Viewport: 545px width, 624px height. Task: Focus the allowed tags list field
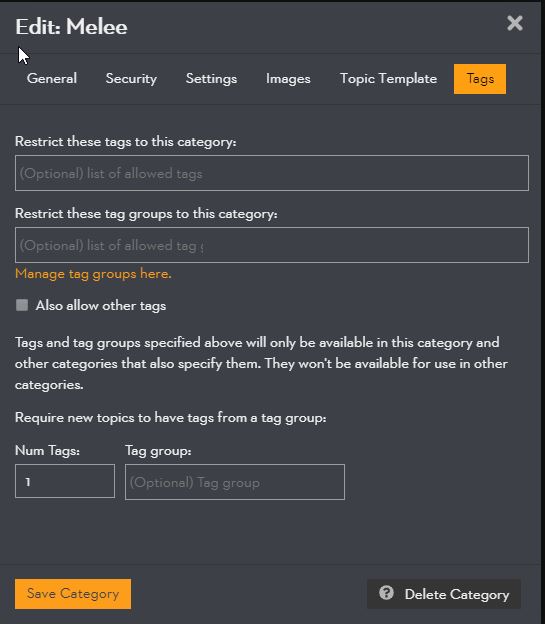(272, 173)
